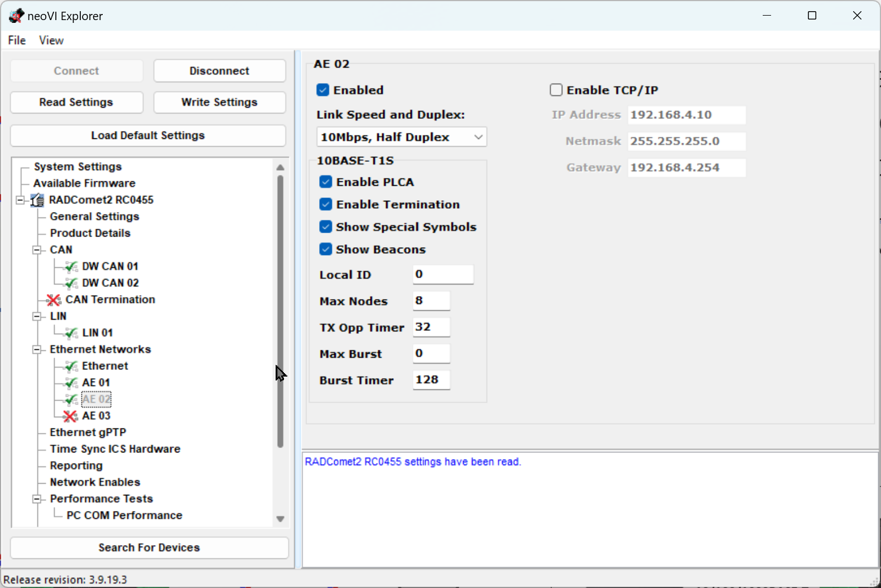Click the green check icon beside DW CAN 02

coord(71,283)
